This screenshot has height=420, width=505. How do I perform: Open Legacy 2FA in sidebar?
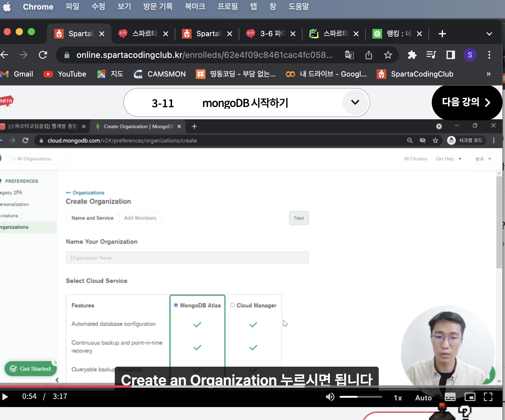pos(11,193)
